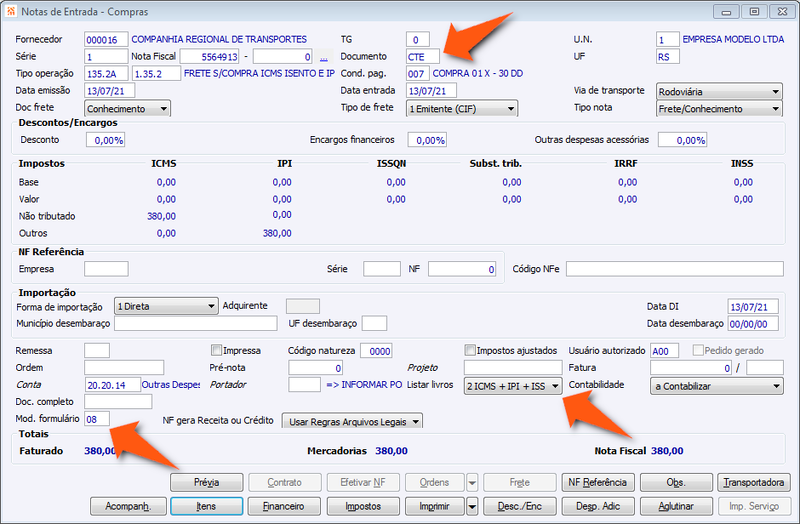This screenshot has width=800, height=524.
Task: Click the Data desembaraço field
Action: (x=753, y=323)
